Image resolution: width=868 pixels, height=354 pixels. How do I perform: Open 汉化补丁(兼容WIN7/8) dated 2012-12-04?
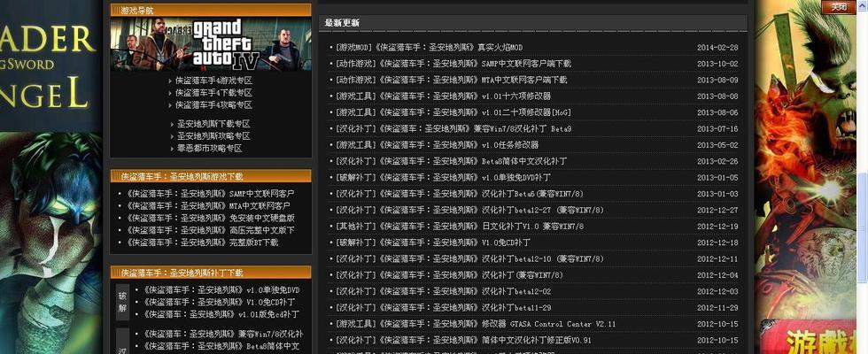click(x=449, y=275)
